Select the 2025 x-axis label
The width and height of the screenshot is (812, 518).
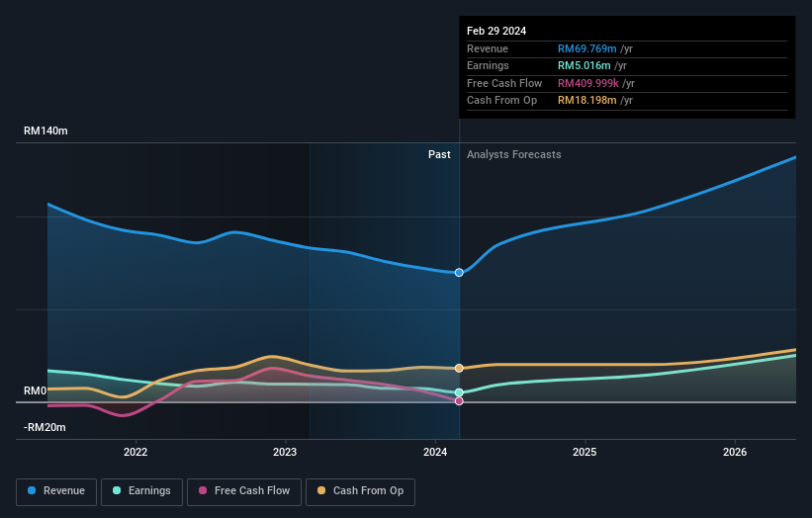(x=585, y=453)
